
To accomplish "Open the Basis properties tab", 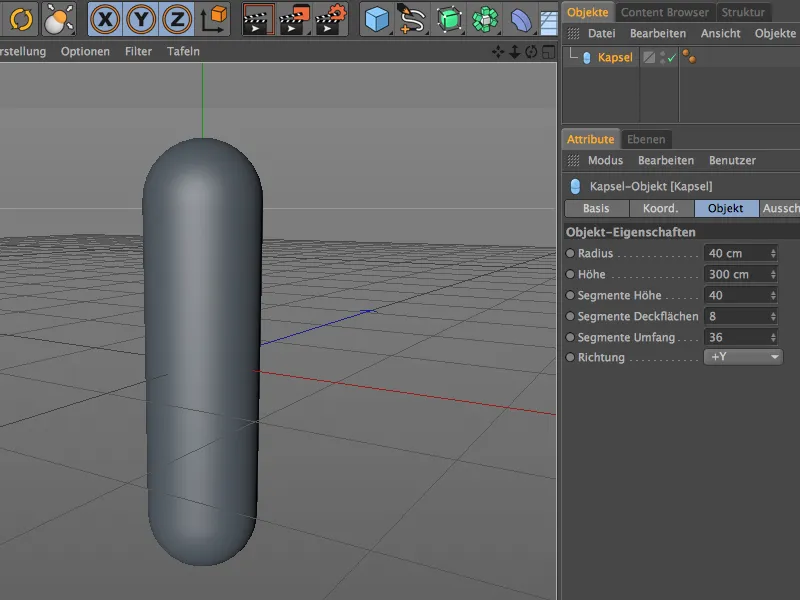I will pos(596,208).
